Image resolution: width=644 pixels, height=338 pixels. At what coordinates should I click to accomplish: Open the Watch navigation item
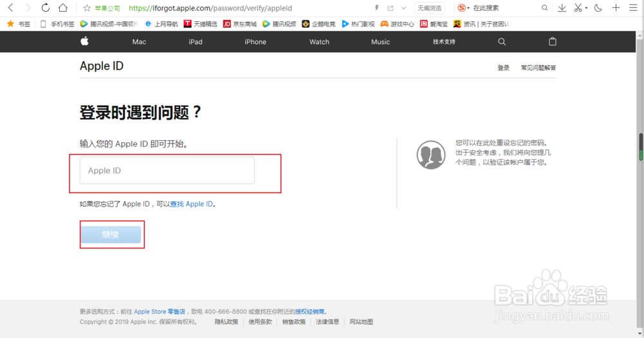(x=319, y=42)
